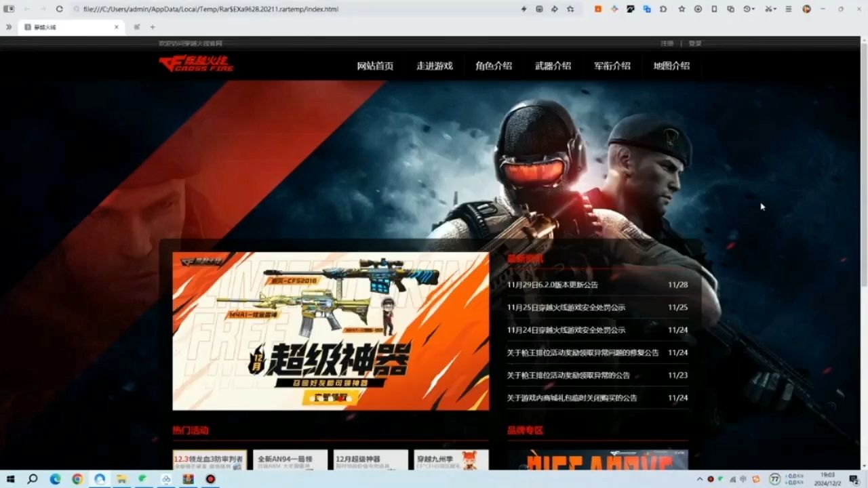Bookmark this page with the address bar star-plus icon

[x=570, y=9]
